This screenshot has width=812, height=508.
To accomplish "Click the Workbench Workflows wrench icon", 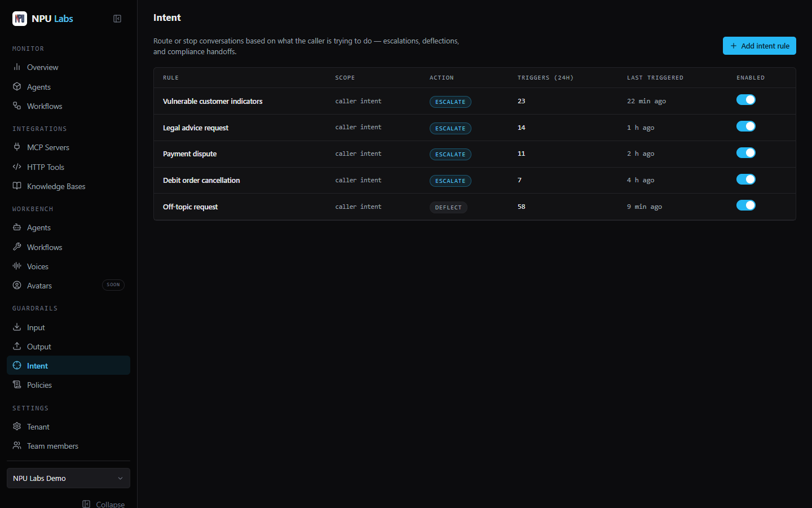I will coord(17,247).
